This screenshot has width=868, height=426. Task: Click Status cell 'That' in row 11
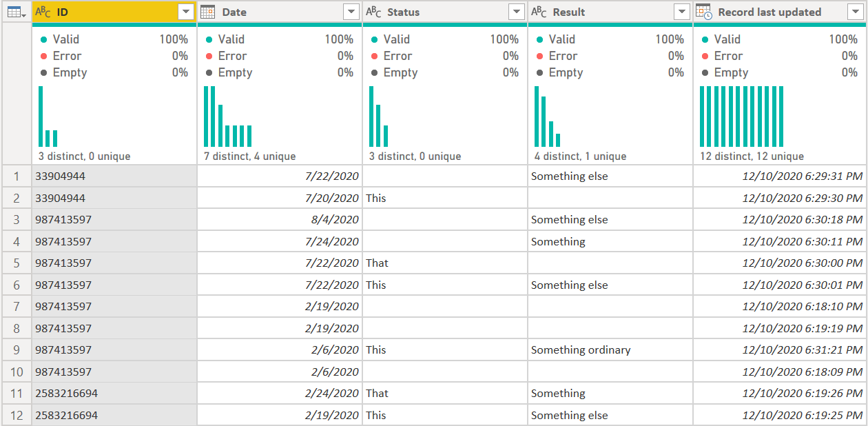pos(445,393)
